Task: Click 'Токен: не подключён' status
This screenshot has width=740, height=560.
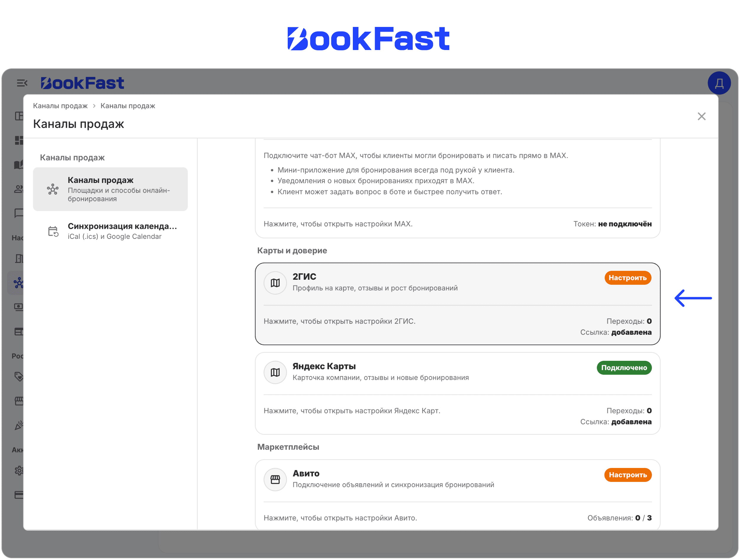Action: point(612,224)
